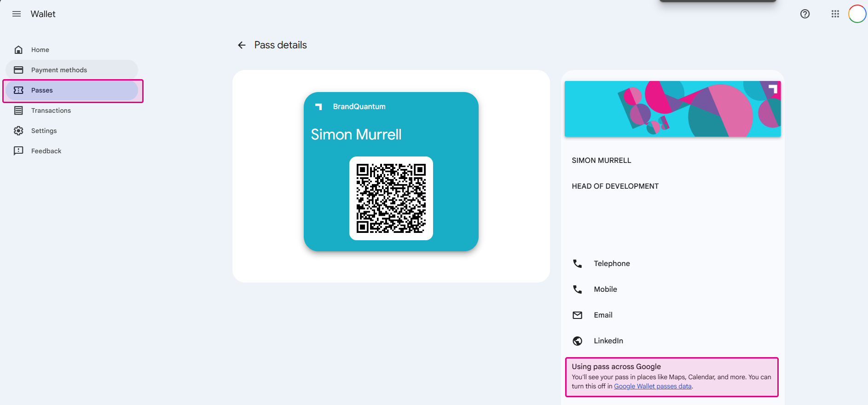Follow the Google Wallet passes data link

(653, 386)
